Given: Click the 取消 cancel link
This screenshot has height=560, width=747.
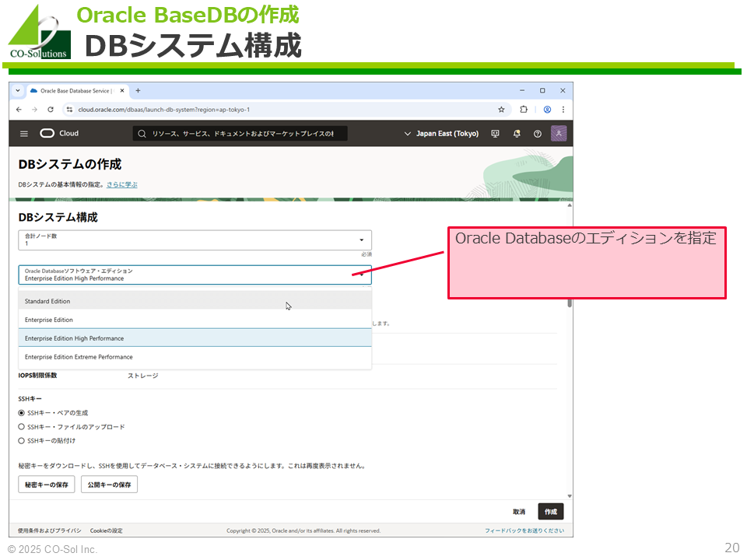Looking at the screenshot, I should click(x=519, y=512).
